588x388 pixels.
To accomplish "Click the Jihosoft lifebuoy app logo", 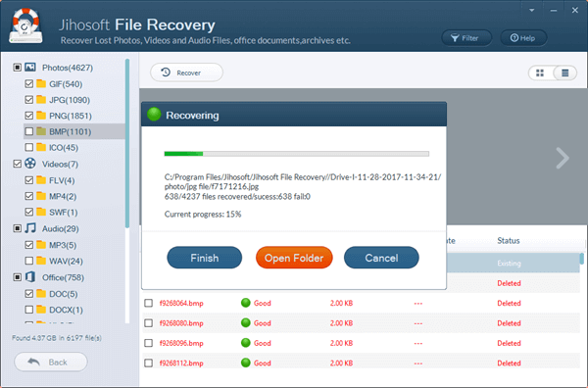I will 25,25.
